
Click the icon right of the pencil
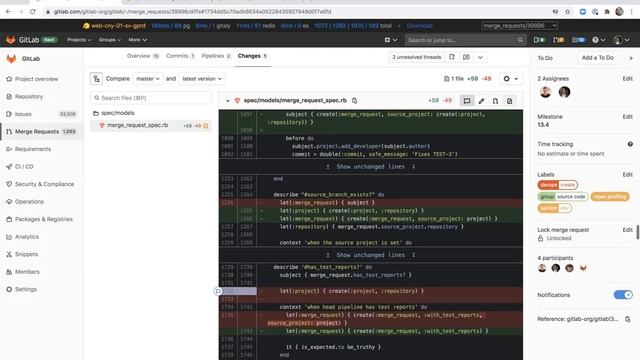pyautogui.click(x=495, y=101)
